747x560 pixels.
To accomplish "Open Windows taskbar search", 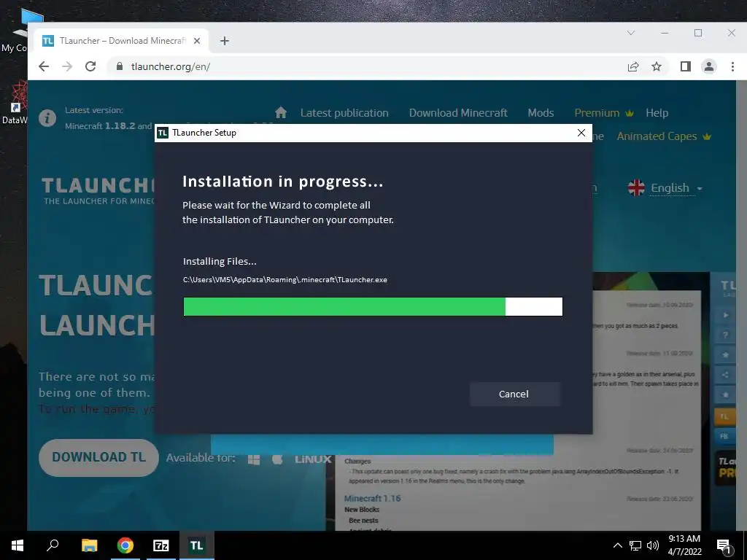I will click(x=53, y=545).
